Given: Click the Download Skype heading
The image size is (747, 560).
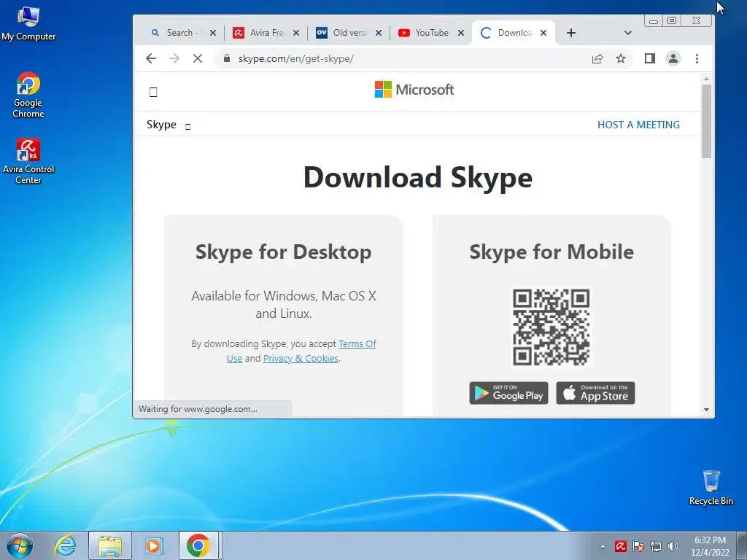Looking at the screenshot, I should 418,177.
